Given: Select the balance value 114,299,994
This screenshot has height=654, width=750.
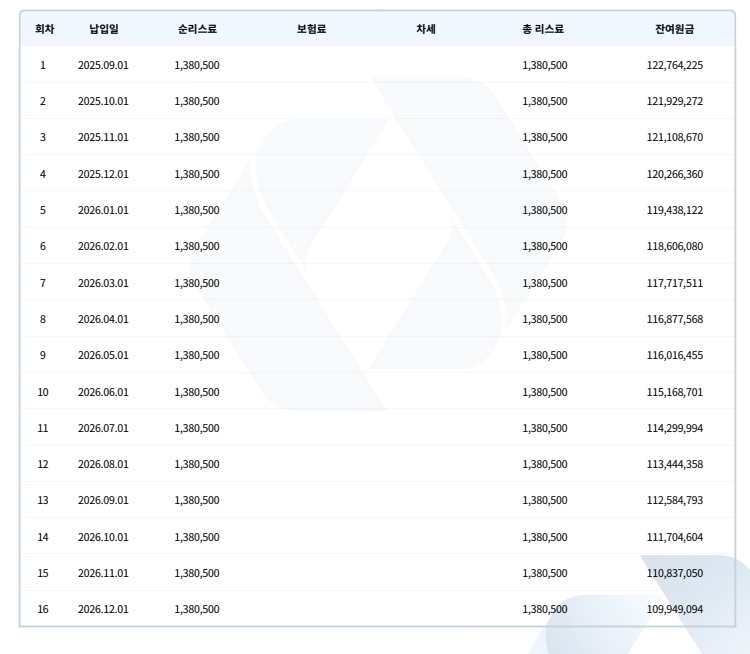Looking at the screenshot, I should click(x=675, y=428).
